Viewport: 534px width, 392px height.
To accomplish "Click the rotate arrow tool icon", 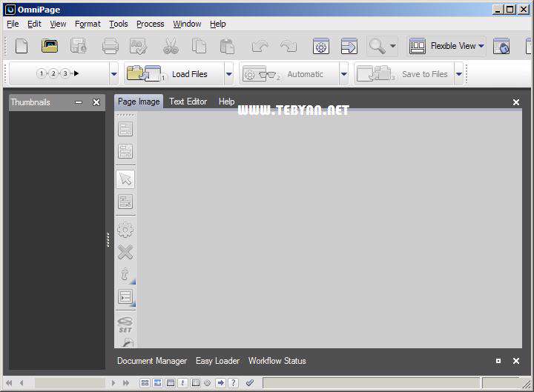I will click(125, 275).
